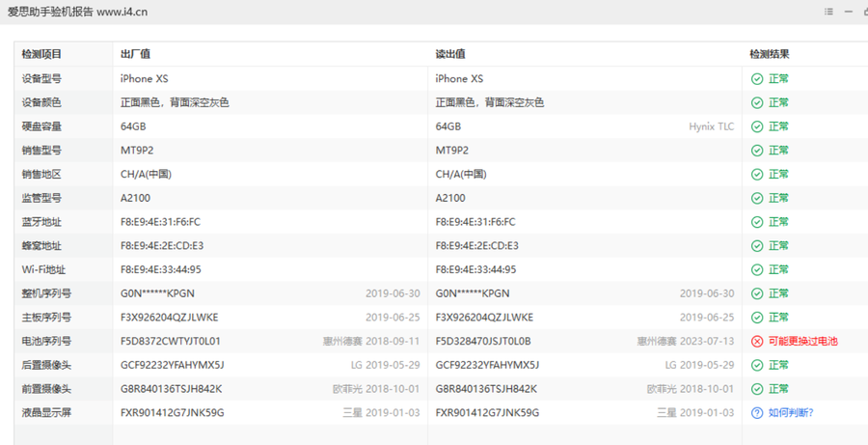
Task: Click green check icon in 硬盘容量 row
Action: pyautogui.click(x=757, y=126)
